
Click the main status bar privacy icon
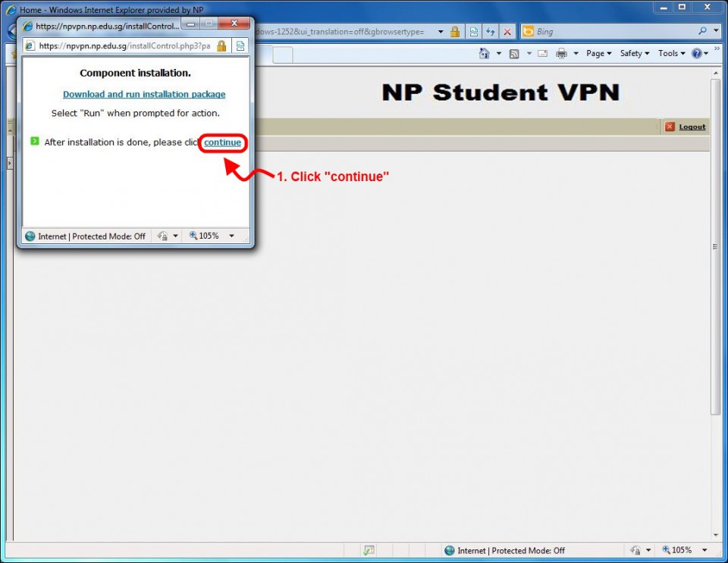(x=635, y=550)
